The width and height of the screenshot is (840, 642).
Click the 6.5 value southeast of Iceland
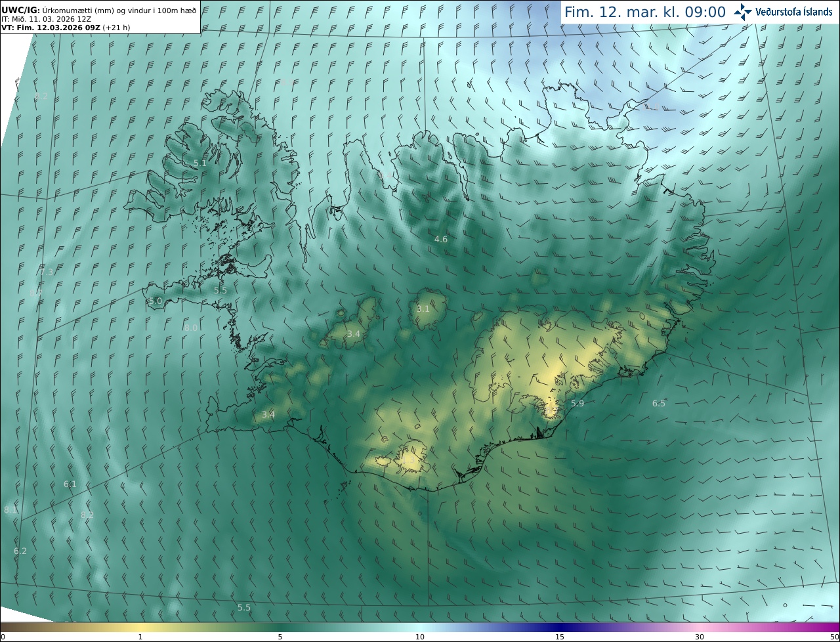pos(659,403)
